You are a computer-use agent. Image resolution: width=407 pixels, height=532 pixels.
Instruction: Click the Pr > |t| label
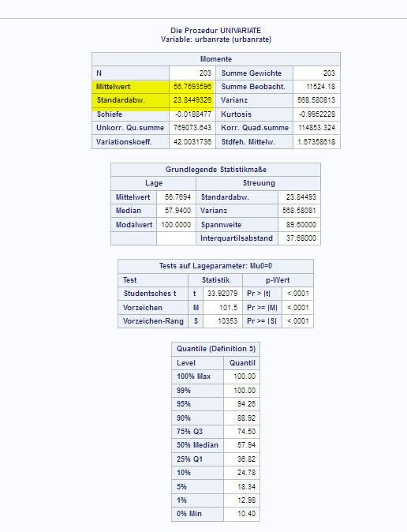259,293
